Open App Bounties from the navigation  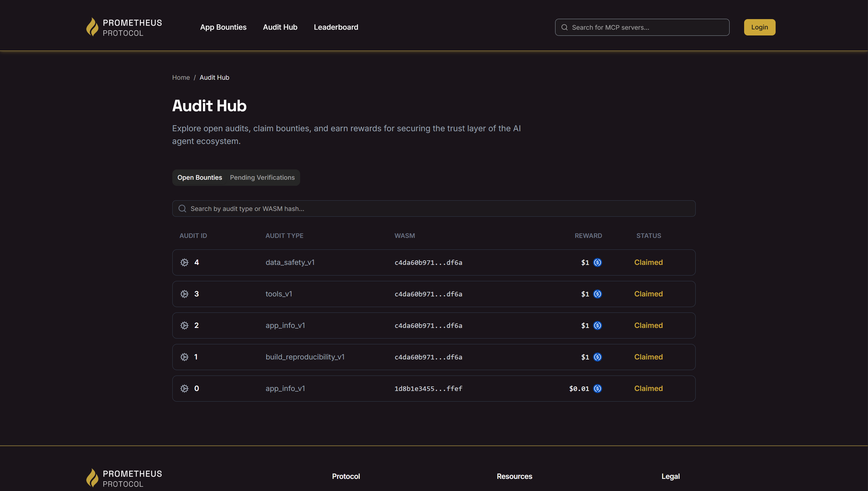point(223,27)
